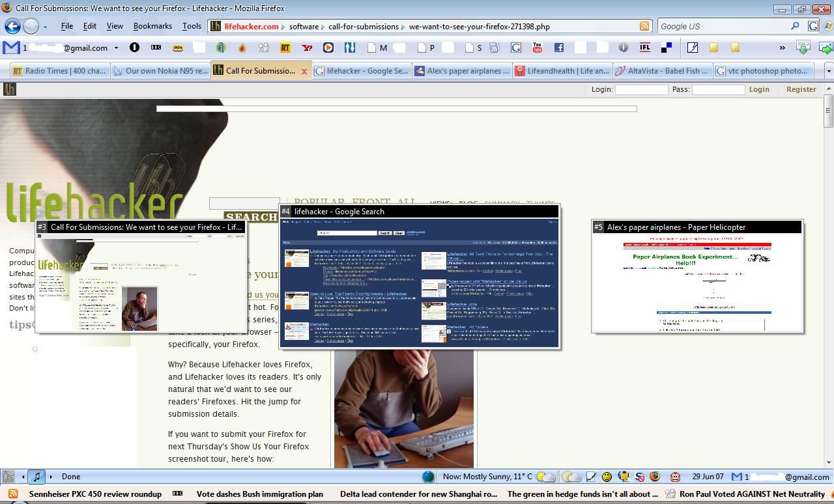
Task: Expand the bookmarks toolbar overflow chevron
Action: [783, 48]
